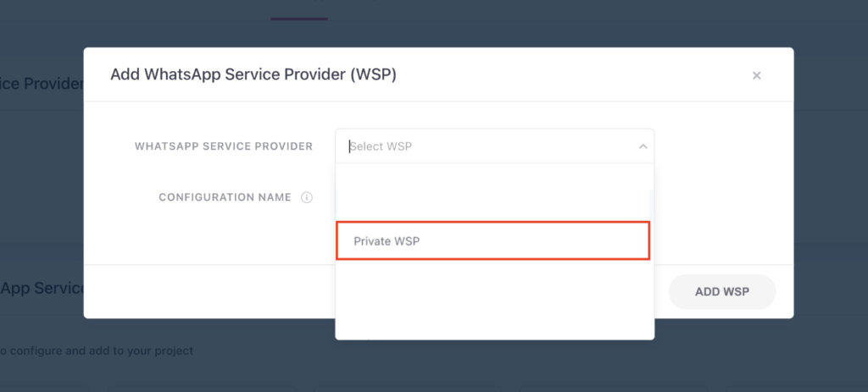Click the WHATSAPP SERVICE PROVIDER field label
This screenshot has height=392, width=868.
224,146
